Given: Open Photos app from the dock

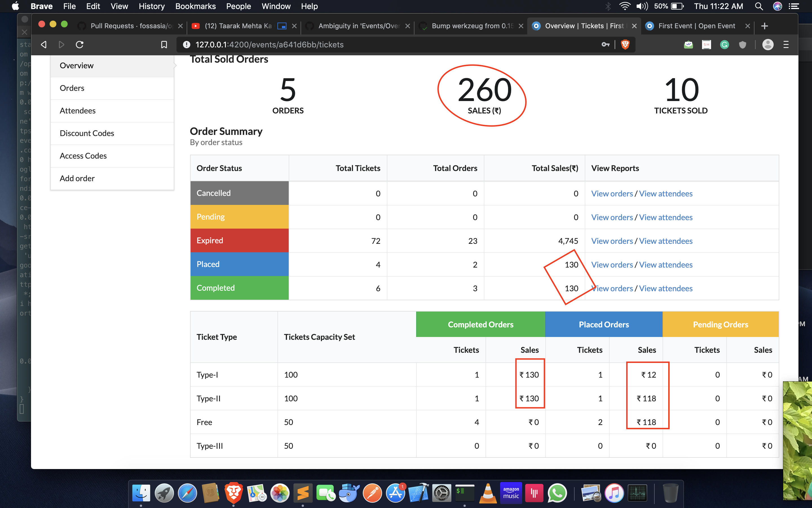Looking at the screenshot, I should point(280,493).
